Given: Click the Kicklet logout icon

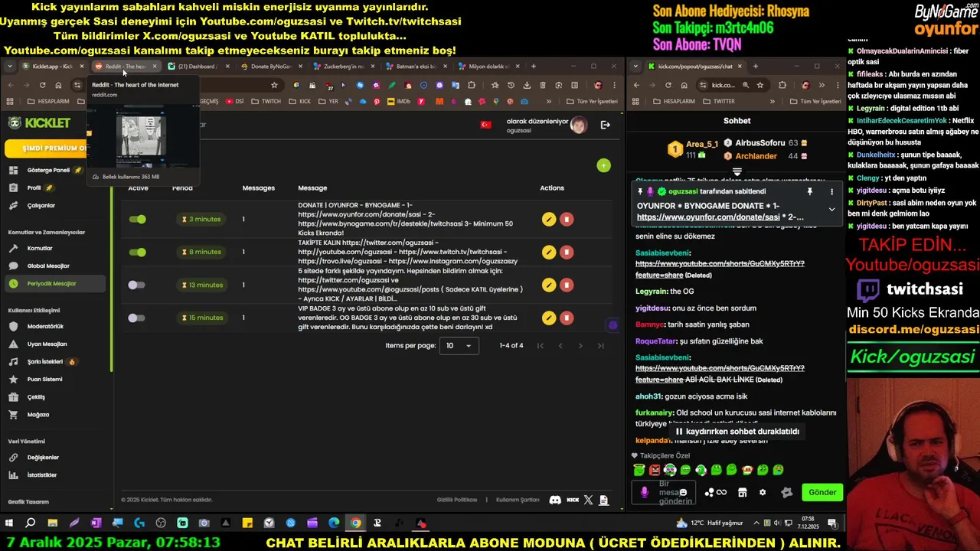Looking at the screenshot, I should [605, 125].
